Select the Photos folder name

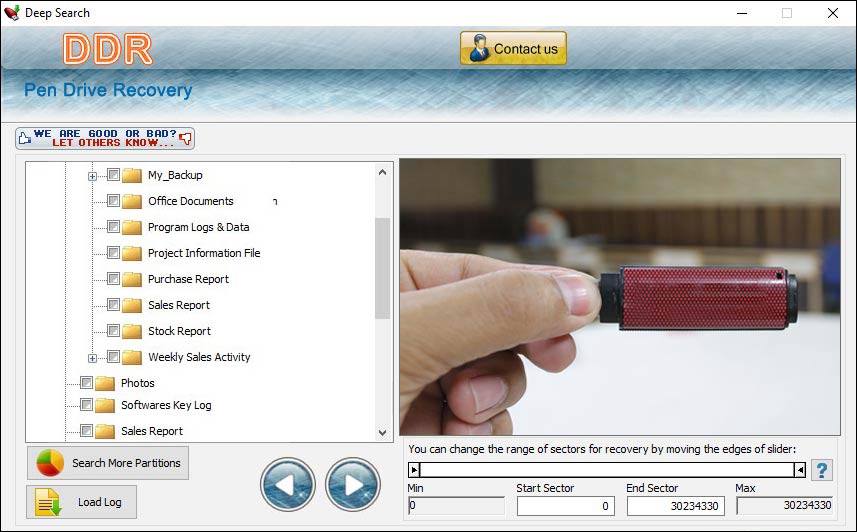pyautogui.click(x=138, y=383)
